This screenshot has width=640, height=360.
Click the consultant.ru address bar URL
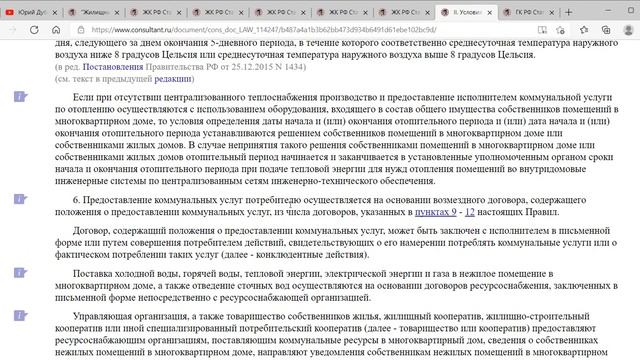264,30
